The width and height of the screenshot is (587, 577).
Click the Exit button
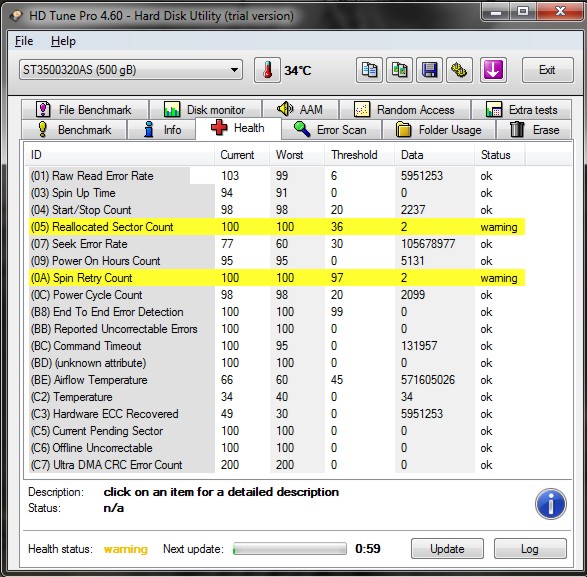tap(547, 70)
